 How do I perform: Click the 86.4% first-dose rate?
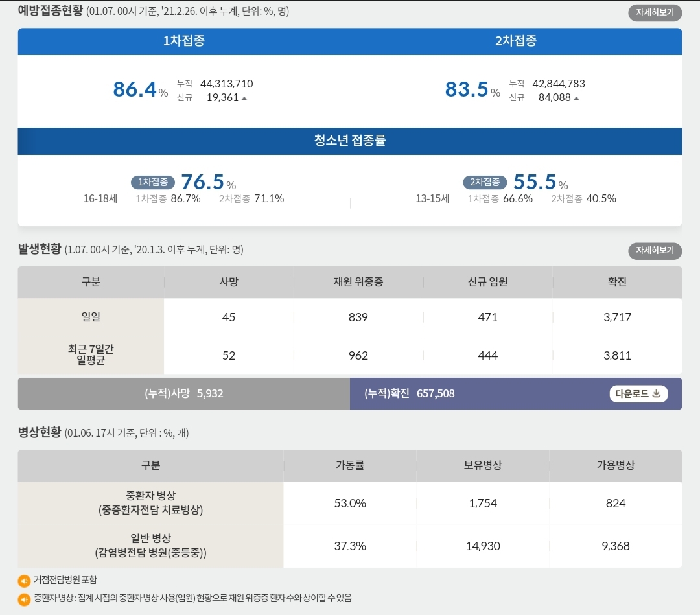click(x=140, y=89)
